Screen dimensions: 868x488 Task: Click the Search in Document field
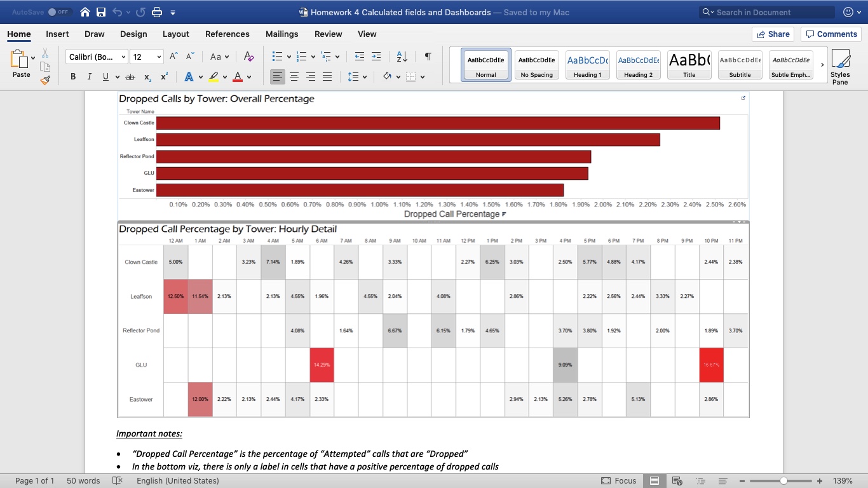(x=766, y=11)
